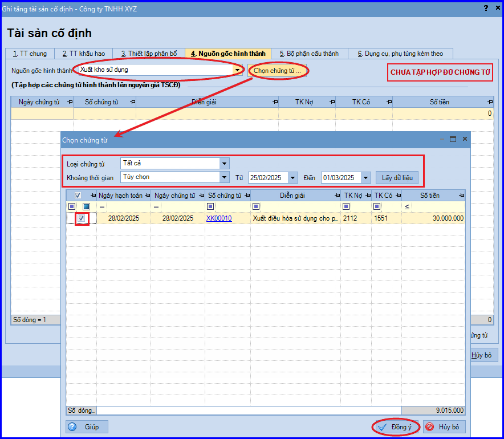
Task: Click the filter icon under TK Có column
Action: point(377,206)
